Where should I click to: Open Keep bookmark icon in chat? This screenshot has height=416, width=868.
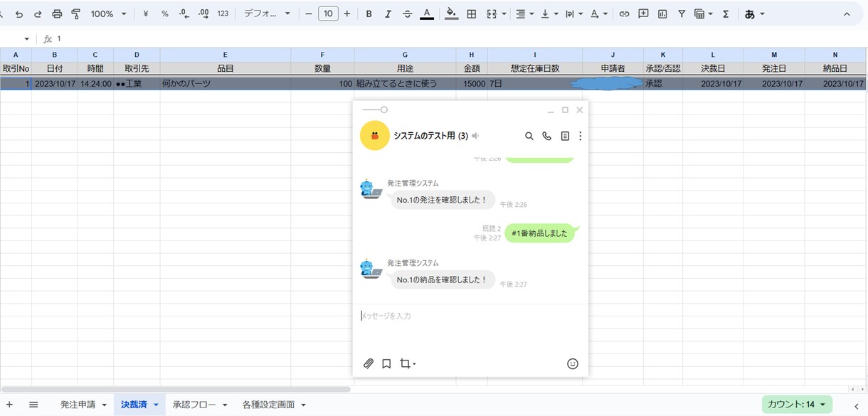click(386, 363)
